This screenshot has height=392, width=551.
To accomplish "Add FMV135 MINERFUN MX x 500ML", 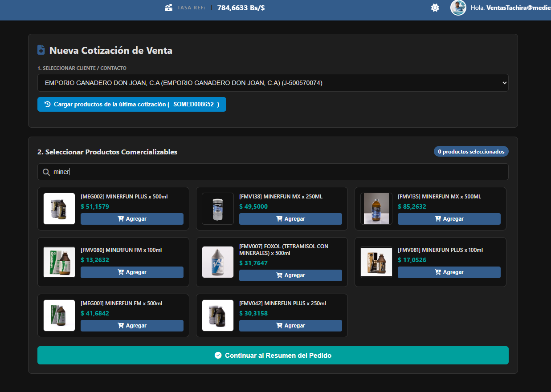I will coord(449,219).
